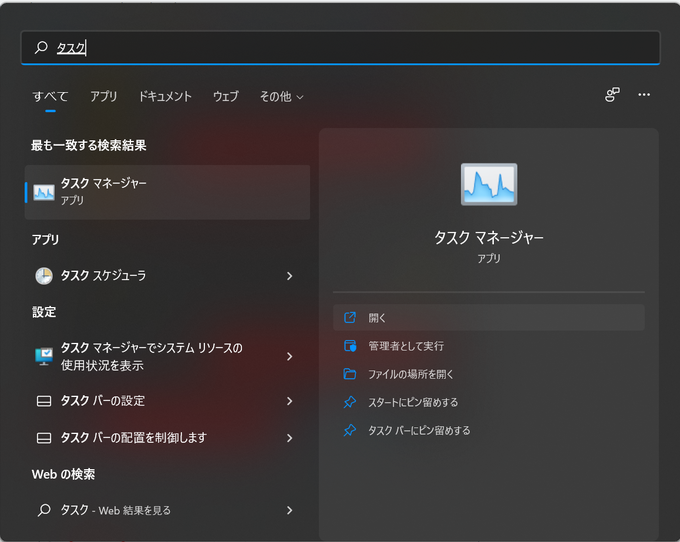Open the その他 dropdown filter
The height and width of the screenshot is (542, 680).
coord(281,96)
